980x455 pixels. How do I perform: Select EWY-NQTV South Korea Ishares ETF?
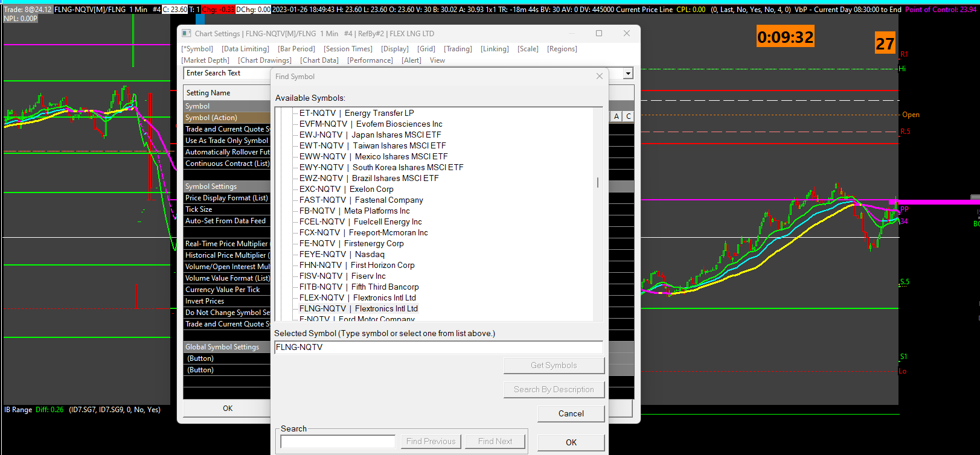(x=382, y=167)
